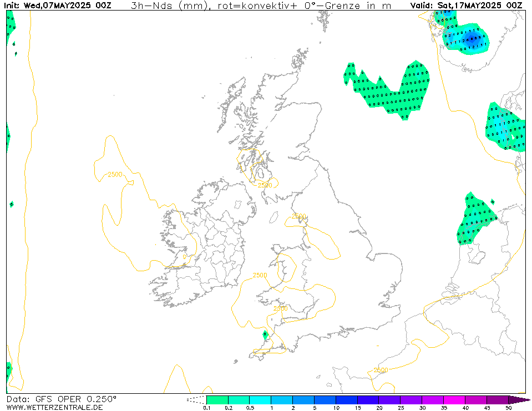Click the legend's right arrow tip above 50
Screen dimensions: 532x411
[x=519, y=400]
